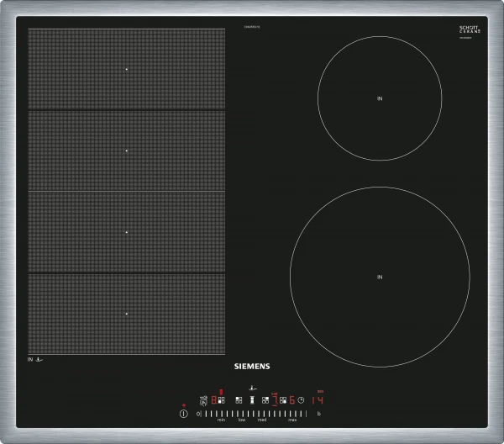
Task: Tap the timer clock icon
Action: (301, 401)
